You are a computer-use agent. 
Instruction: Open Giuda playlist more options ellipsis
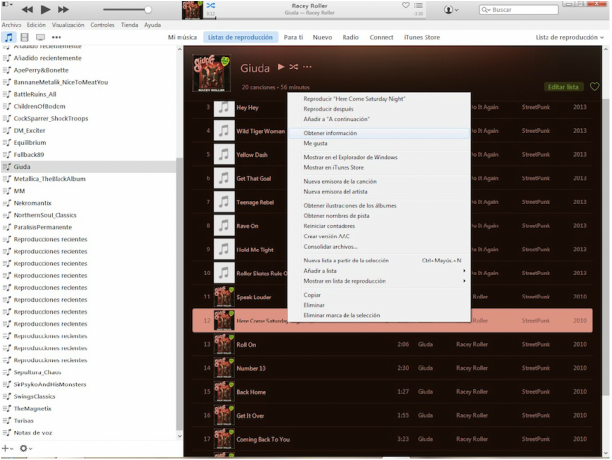pyautogui.click(x=307, y=67)
